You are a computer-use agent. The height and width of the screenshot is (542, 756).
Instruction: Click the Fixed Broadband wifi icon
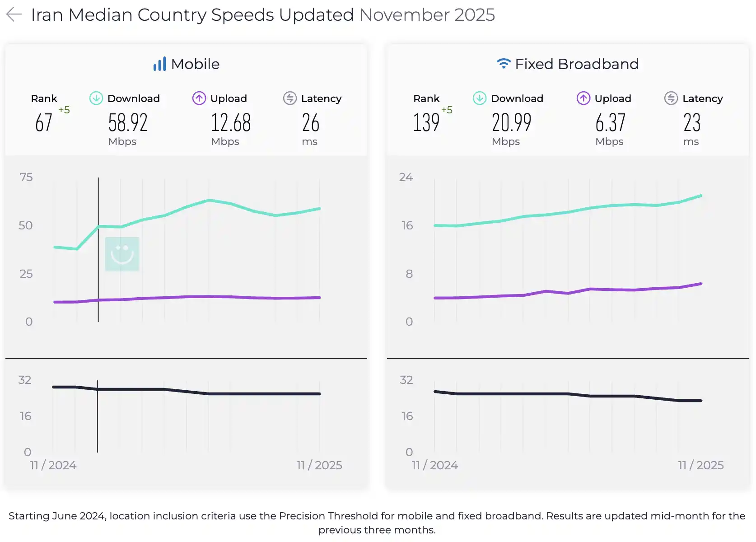503,64
